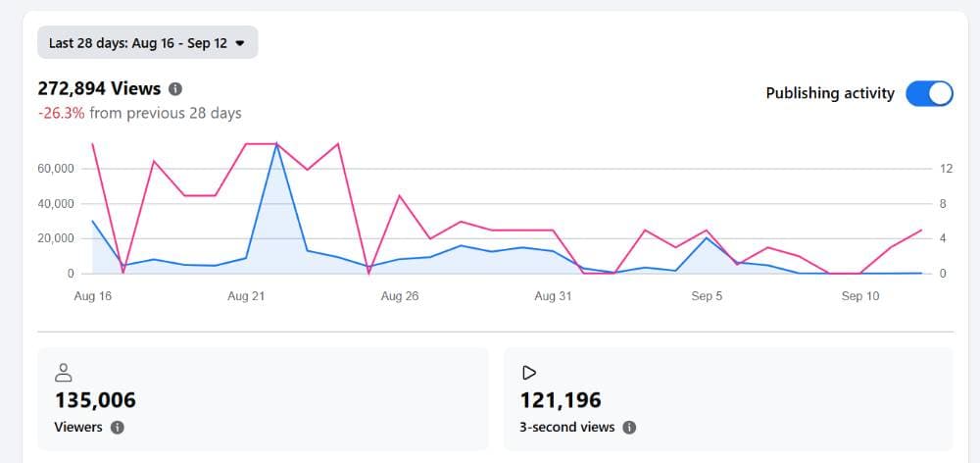Click the -26.3% change percentage
This screenshot has height=463, width=980.
pyautogui.click(x=61, y=113)
